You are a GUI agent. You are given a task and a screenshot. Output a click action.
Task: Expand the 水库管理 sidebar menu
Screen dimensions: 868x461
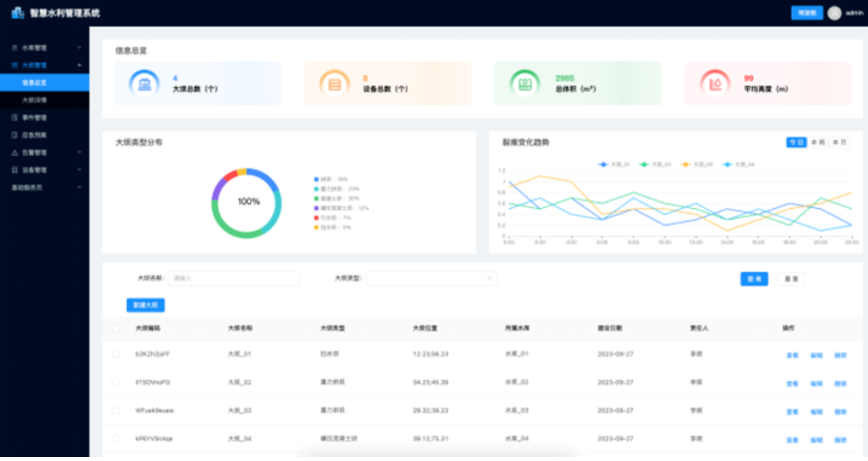[45, 48]
